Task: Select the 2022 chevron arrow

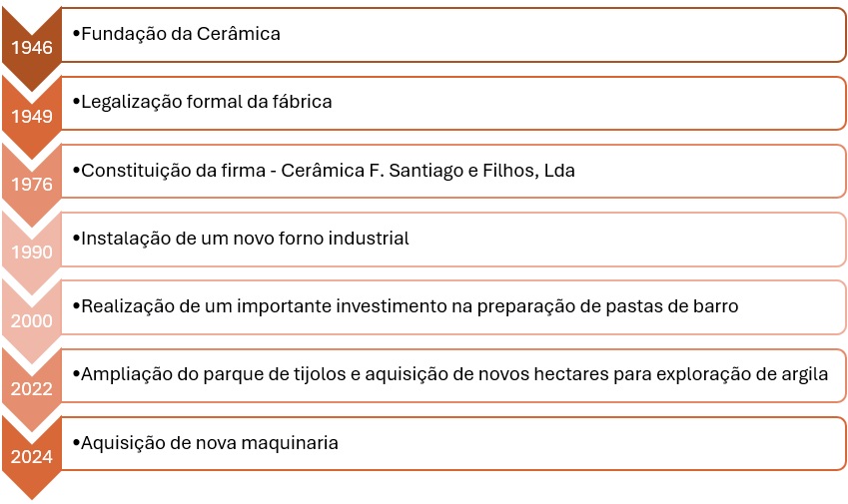Action: pos(31,388)
